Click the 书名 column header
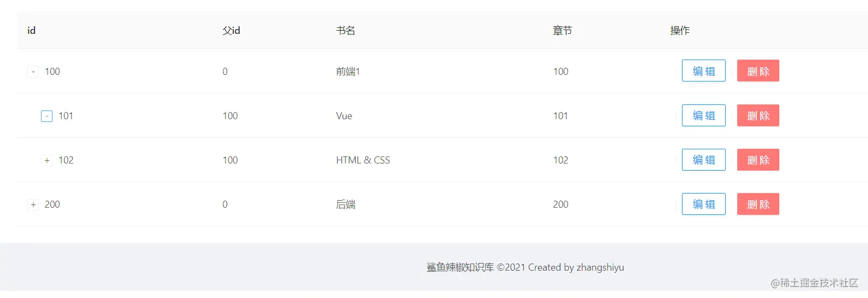This screenshot has height=298, width=868. pyautogui.click(x=345, y=31)
